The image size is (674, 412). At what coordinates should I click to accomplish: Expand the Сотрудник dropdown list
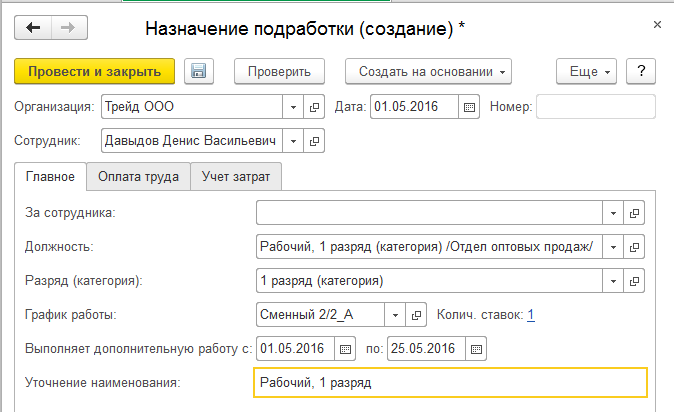293,141
